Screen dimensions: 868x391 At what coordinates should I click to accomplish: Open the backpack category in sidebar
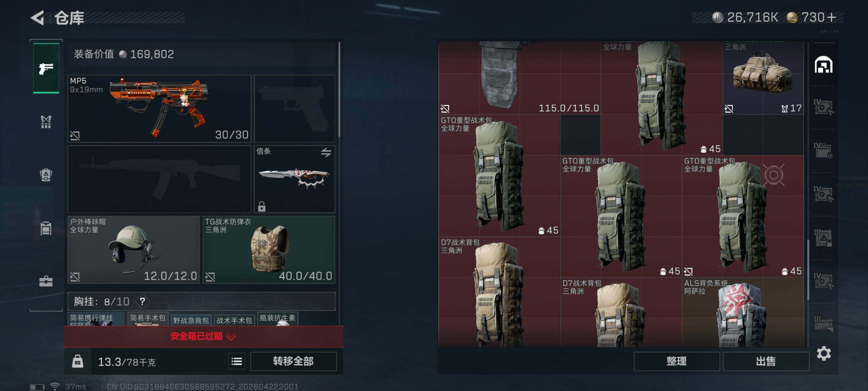pos(46,175)
